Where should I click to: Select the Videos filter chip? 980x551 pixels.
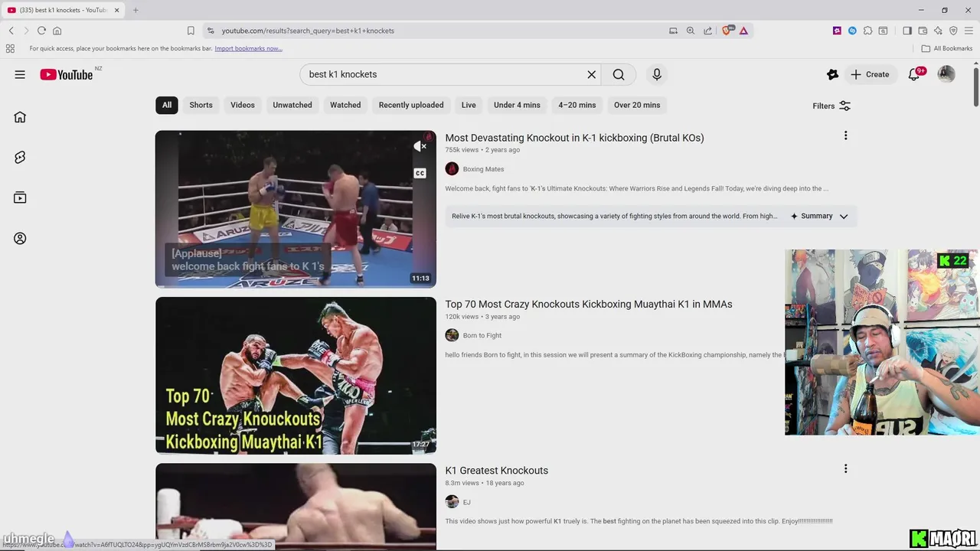tap(243, 105)
